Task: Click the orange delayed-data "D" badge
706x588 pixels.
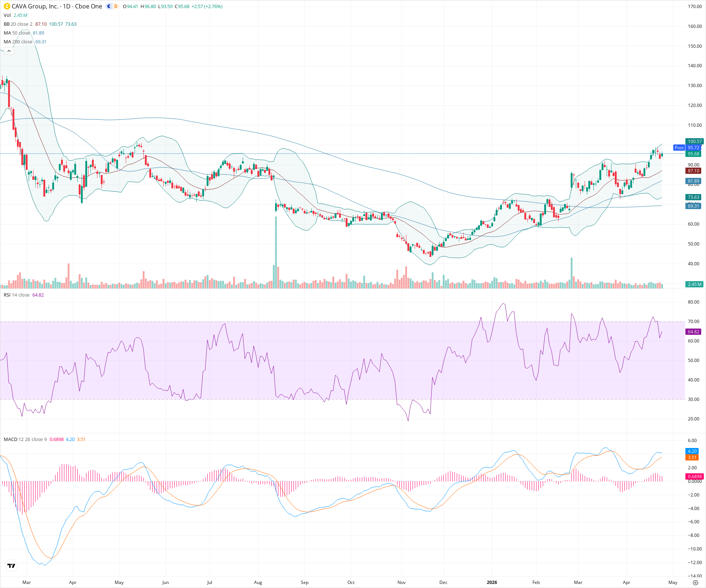Action: click(x=115, y=7)
